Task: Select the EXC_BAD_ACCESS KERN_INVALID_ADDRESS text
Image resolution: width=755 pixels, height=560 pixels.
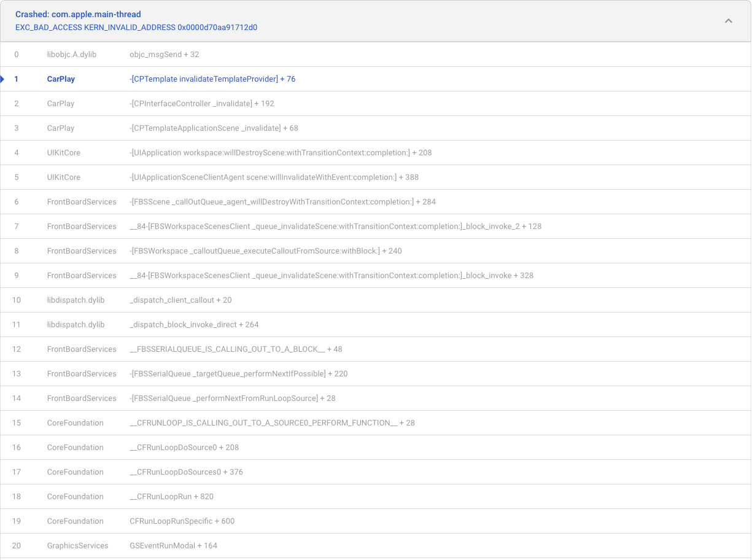Action: (x=136, y=28)
